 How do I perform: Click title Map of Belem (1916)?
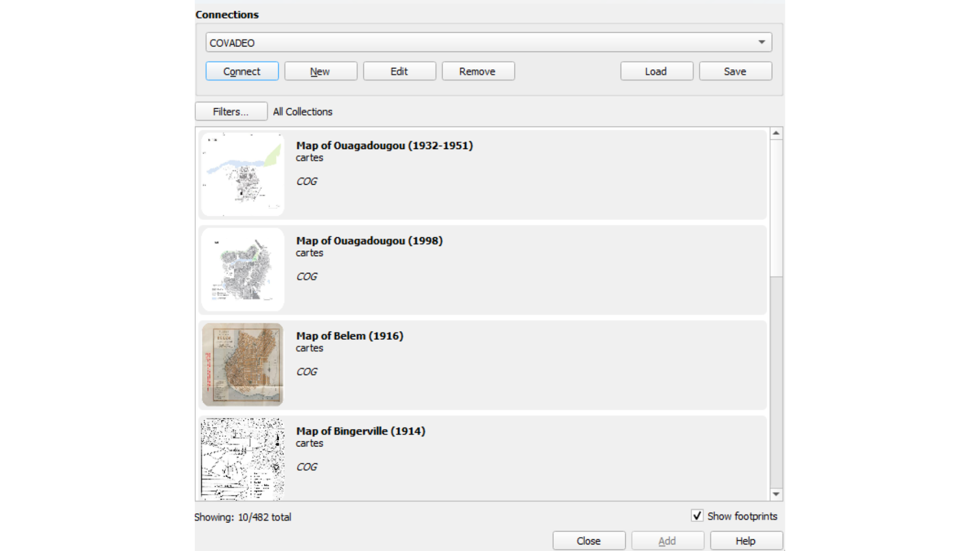click(350, 336)
